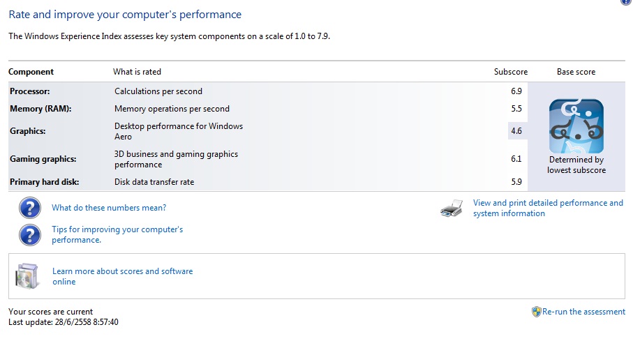Click the base score image tile

tap(576, 126)
